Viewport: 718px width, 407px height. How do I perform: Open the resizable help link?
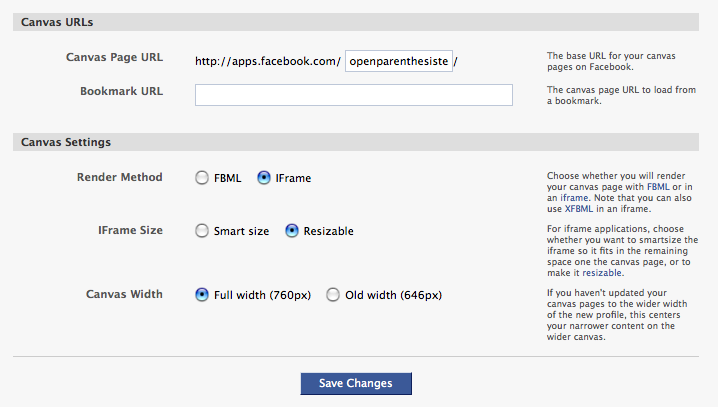(602, 273)
